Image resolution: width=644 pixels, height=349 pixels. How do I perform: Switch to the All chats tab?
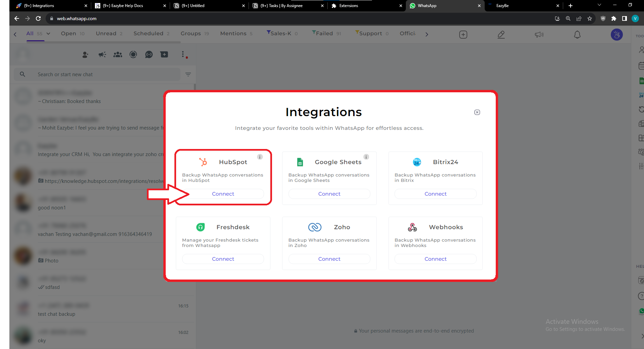[x=30, y=34]
